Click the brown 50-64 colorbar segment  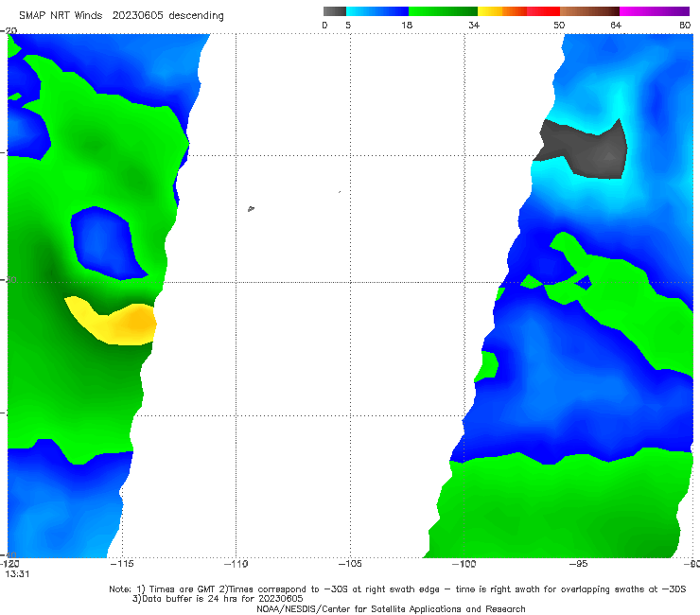tap(589, 11)
